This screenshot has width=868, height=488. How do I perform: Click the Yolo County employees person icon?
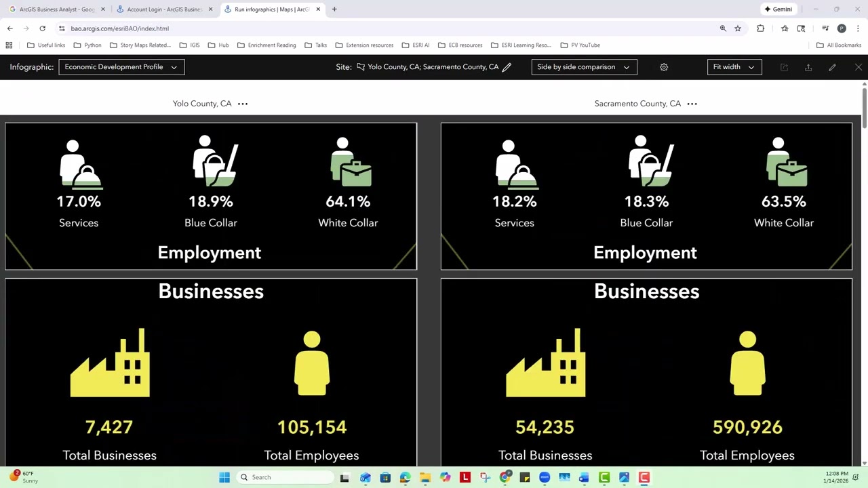pyautogui.click(x=312, y=363)
